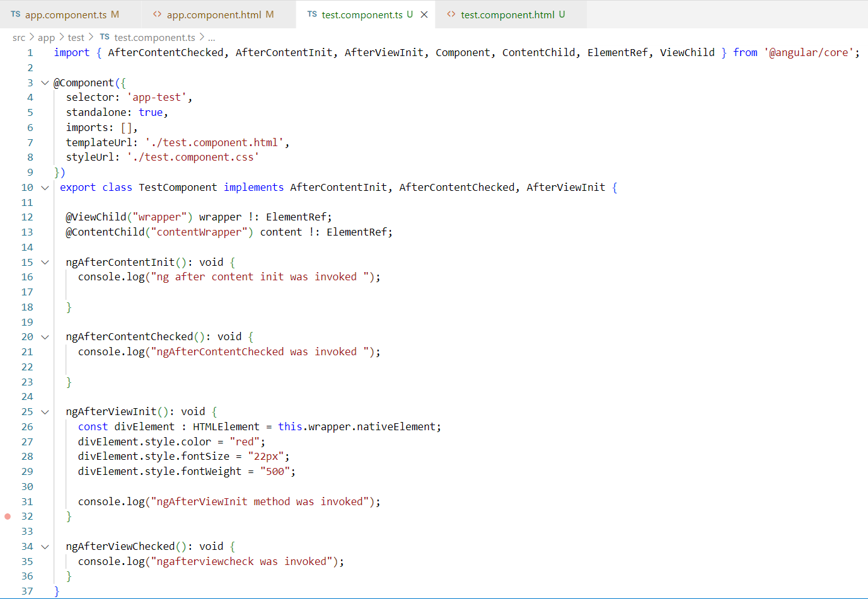
Task: Click the TS icon in the breadcrumb
Action: pyautogui.click(x=105, y=37)
